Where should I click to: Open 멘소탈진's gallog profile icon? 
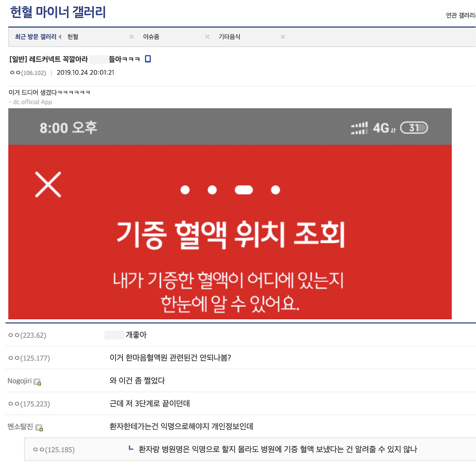(x=39, y=428)
